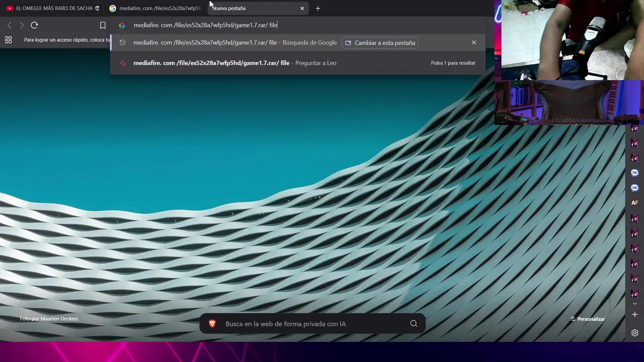Click the Cambiar a esta pestaña button

tap(380, 43)
